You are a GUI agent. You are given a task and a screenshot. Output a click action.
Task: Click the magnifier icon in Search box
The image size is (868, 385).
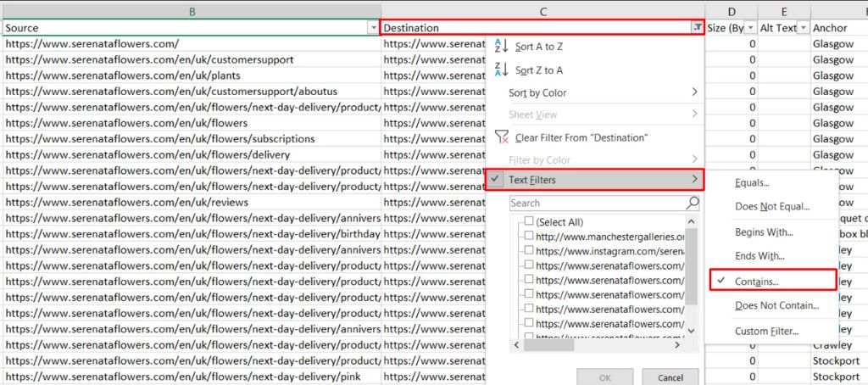693,203
